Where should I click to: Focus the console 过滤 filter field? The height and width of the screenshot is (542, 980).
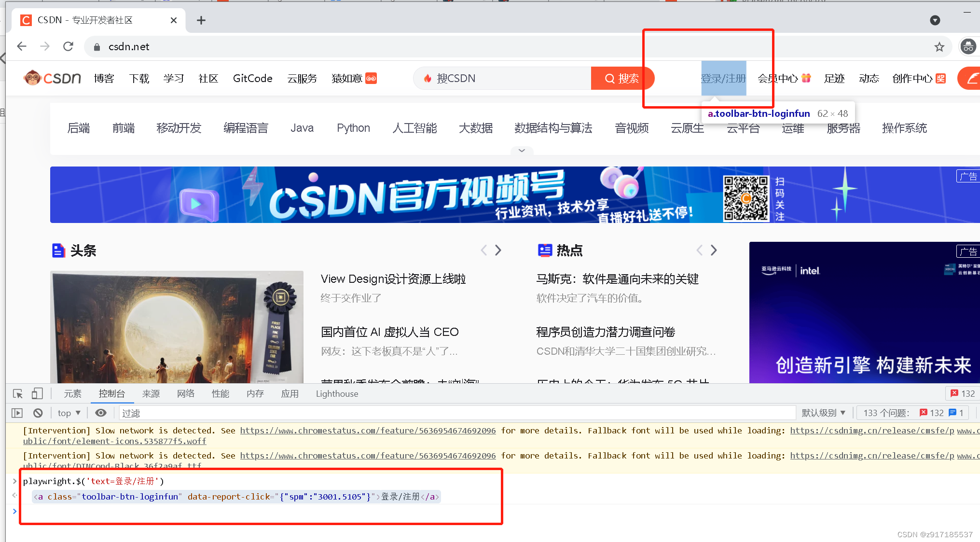pyautogui.click(x=457, y=413)
